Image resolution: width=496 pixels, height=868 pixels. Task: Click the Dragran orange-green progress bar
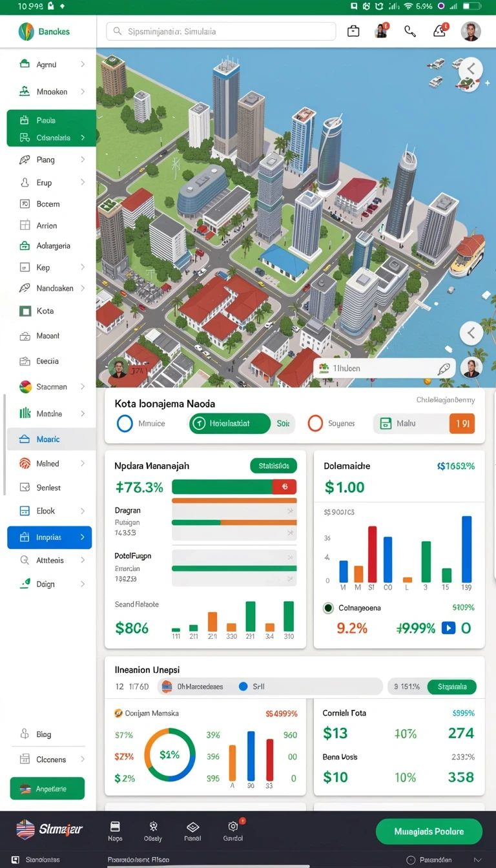pyautogui.click(x=234, y=522)
